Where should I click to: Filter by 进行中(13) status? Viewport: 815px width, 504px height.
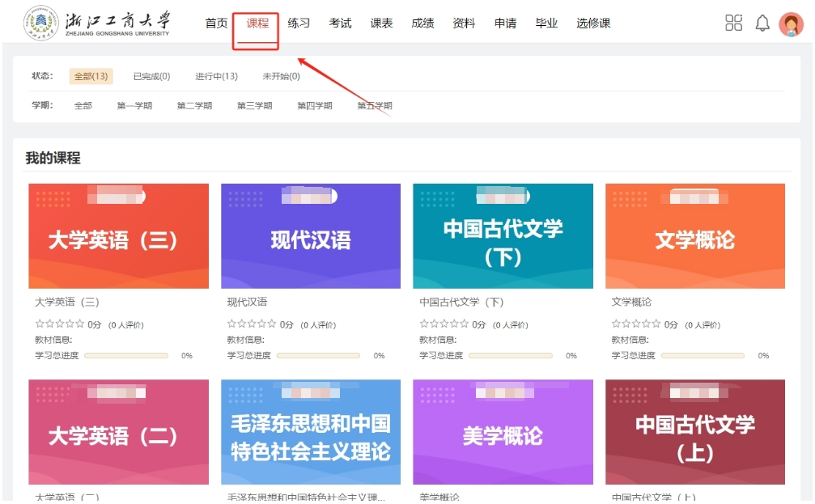tap(216, 77)
